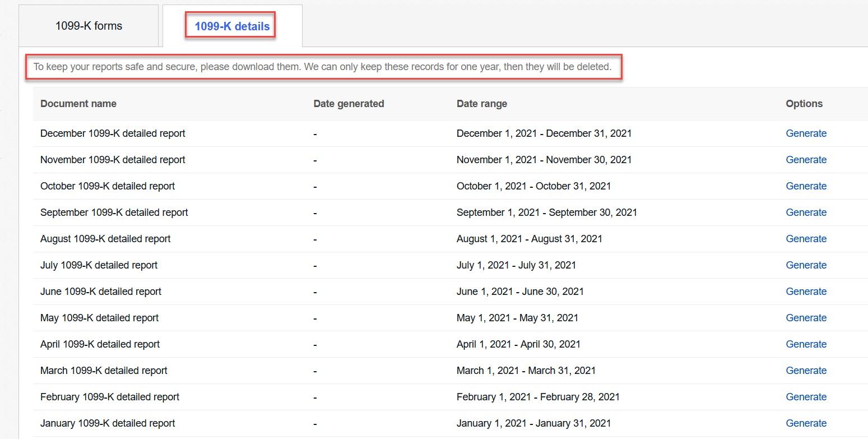
Task: Generate the February 1099-K detailed report
Action: [806, 397]
